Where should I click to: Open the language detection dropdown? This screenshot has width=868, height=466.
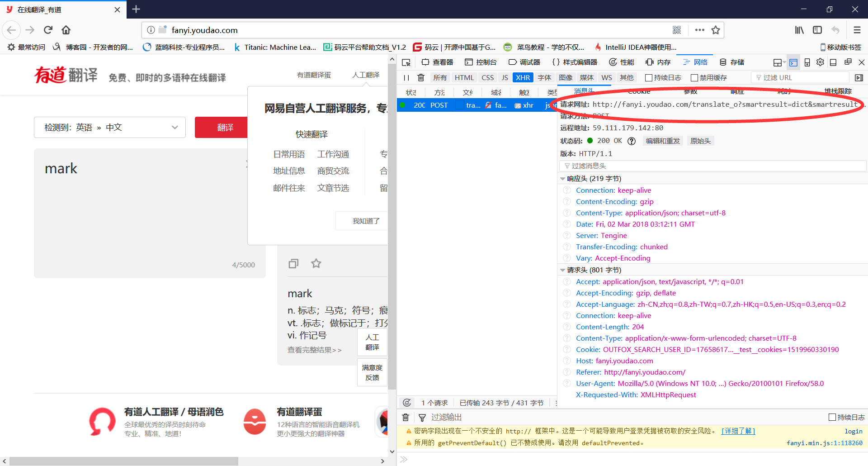pos(110,128)
